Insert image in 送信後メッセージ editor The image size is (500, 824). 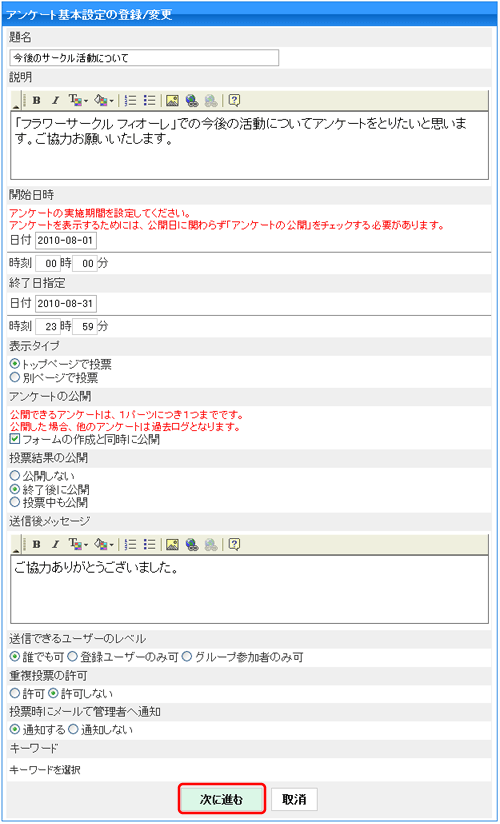point(172,544)
